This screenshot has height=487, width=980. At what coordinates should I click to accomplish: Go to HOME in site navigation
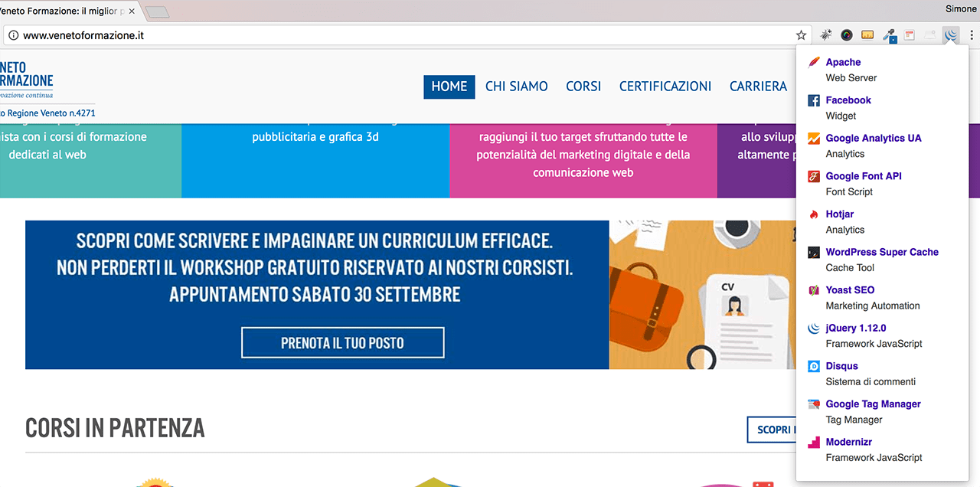coord(449,87)
